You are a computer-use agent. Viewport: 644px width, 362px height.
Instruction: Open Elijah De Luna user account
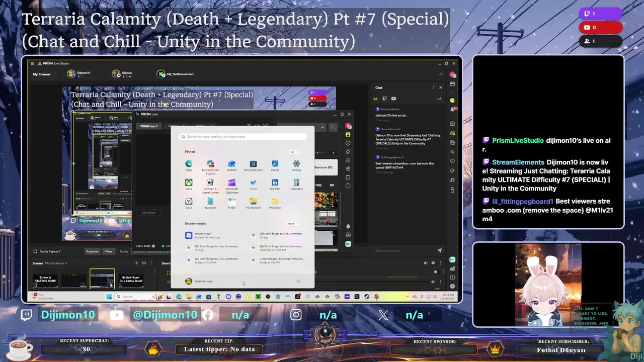tap(199, 281)
